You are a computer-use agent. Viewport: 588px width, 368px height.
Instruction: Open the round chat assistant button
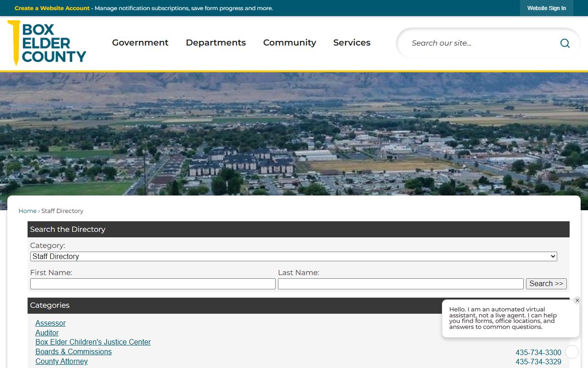coord(572,352)
